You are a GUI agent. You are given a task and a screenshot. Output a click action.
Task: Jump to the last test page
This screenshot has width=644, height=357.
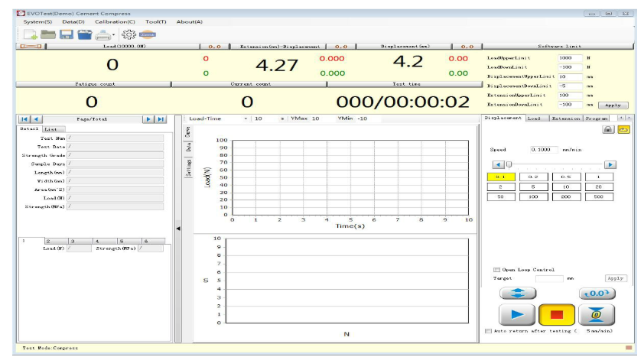click(x=161, y=119)
